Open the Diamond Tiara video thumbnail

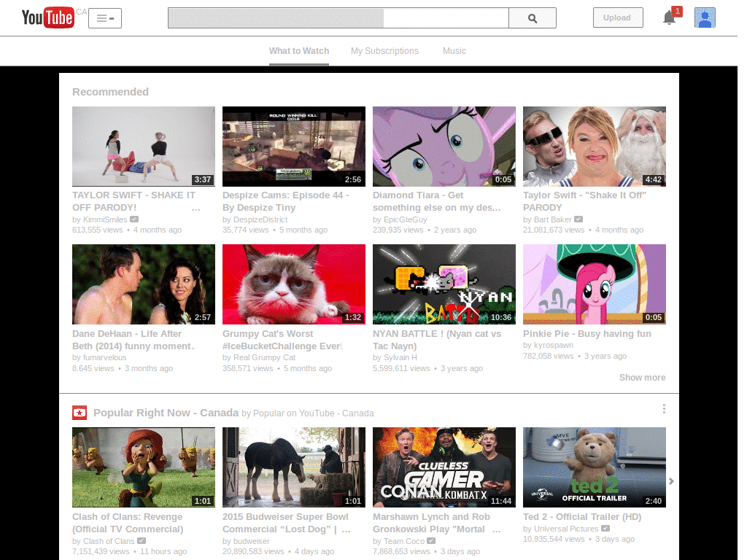(x=444, y=146)
